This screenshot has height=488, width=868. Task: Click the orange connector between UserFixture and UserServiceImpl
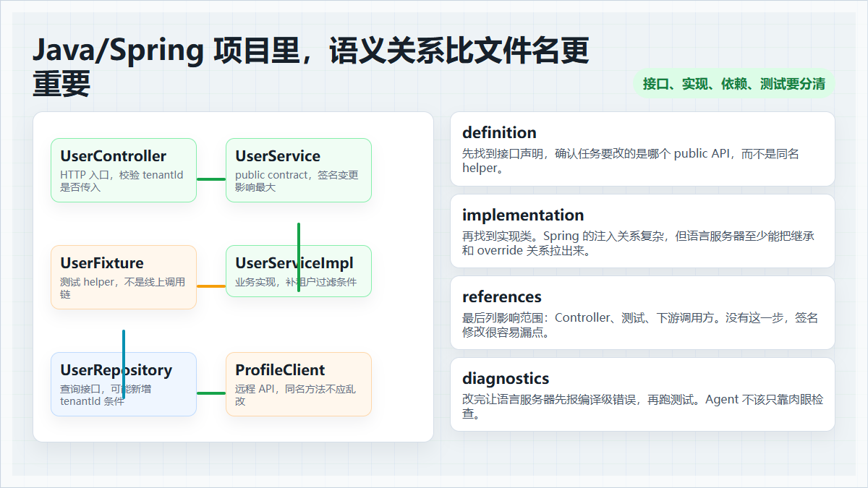coord(211,286)
